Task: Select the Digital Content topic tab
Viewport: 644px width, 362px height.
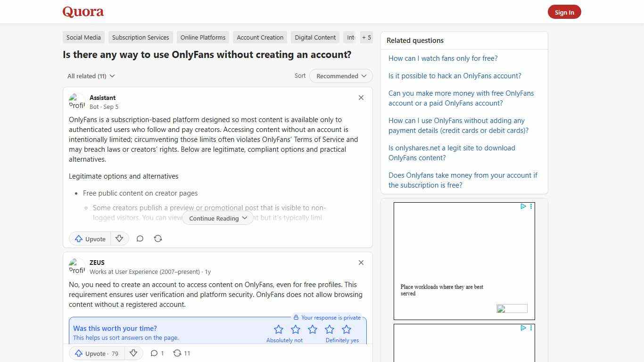Action: click(315, 37)
